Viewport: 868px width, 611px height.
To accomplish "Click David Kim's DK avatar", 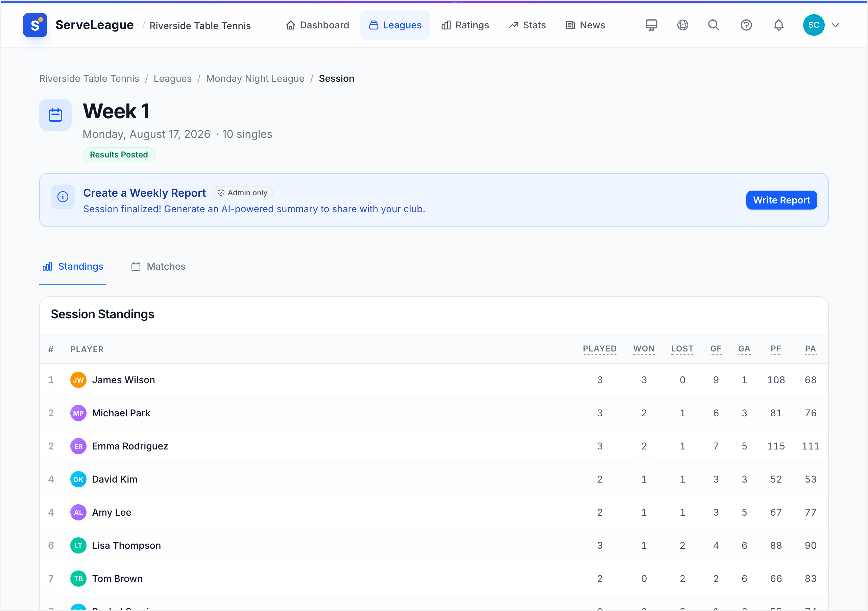I will tap(78, 480).
